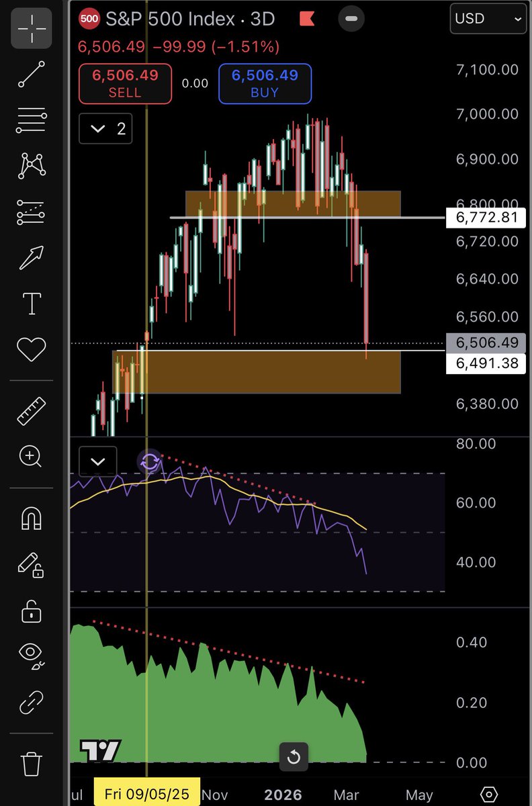Hide all drawings with eye icon
Image resolution: width=532 pixels, height=806 pixels.
tap(32, 656)
